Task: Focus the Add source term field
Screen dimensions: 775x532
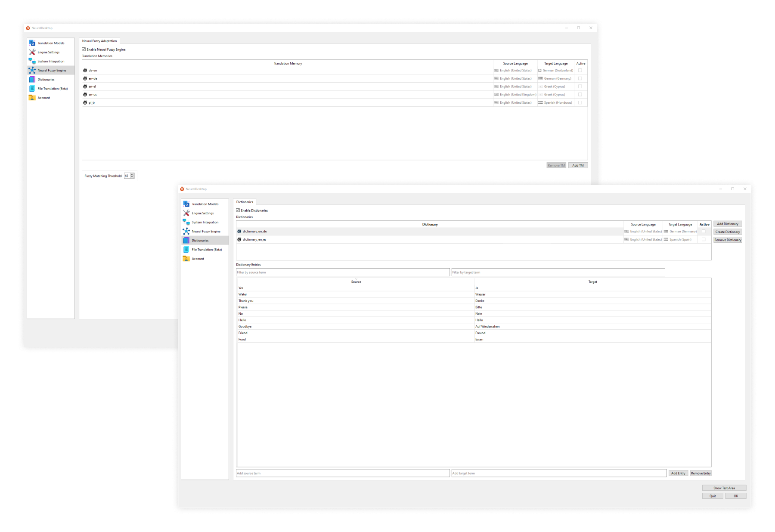Action: [x=343, y=473]
